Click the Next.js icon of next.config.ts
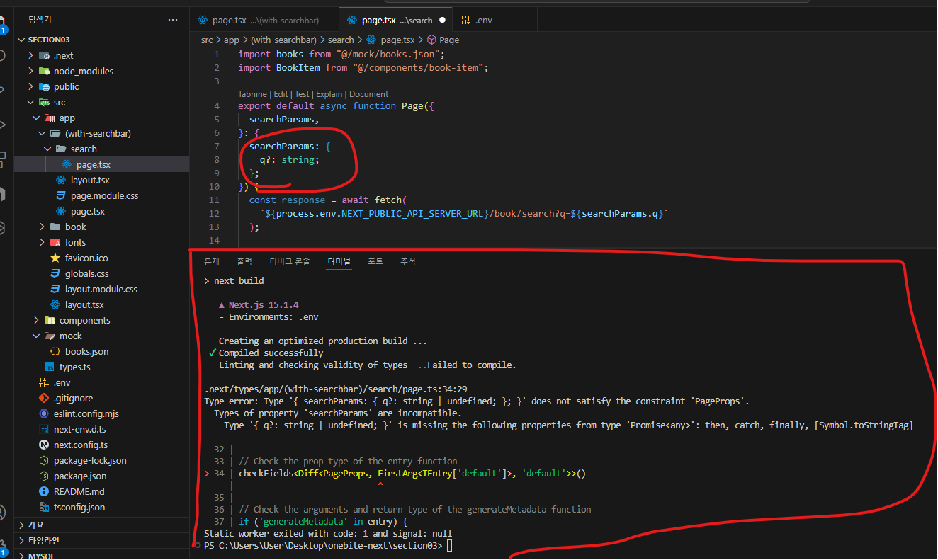This screenshot has width=938, height=560. click(x=44, y=445)
